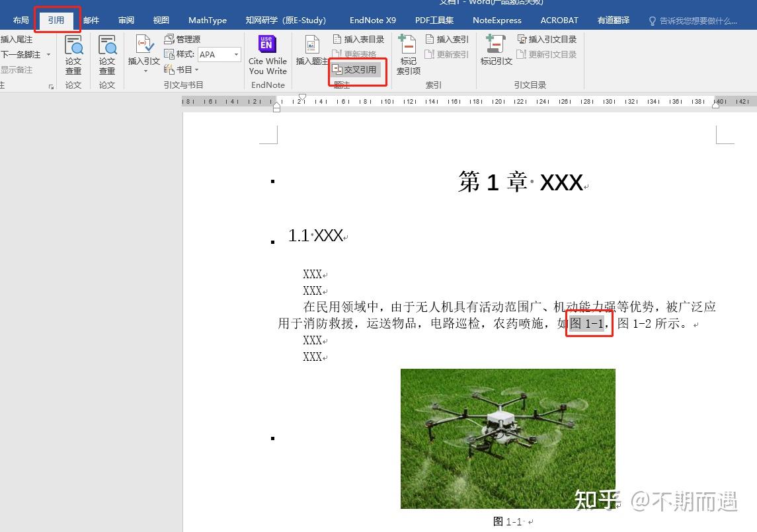Screen dimensions: 757x532
Task: Insert a Table of Figures (插入表目录)
Action: pyautogui.click(x=359, y=38)
